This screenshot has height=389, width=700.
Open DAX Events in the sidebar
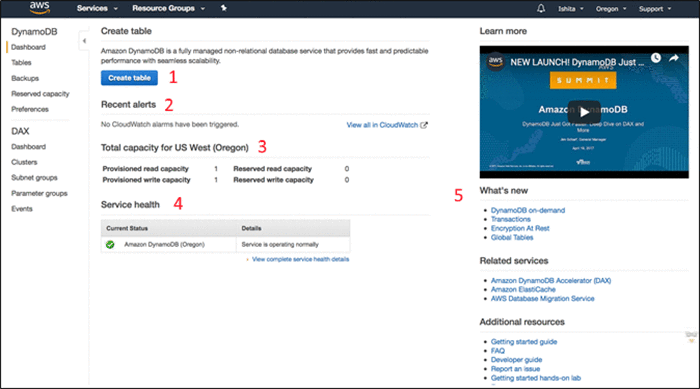[22, 209]
